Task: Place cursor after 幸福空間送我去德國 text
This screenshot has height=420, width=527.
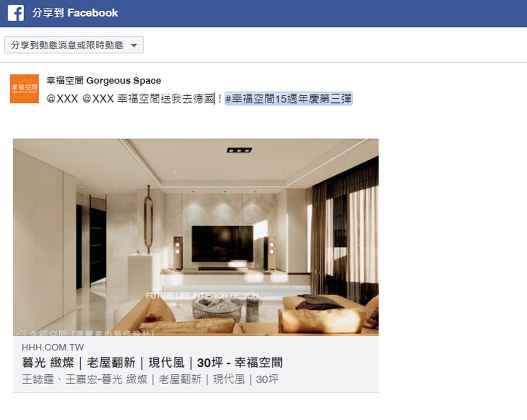Action: pos(215,99)
